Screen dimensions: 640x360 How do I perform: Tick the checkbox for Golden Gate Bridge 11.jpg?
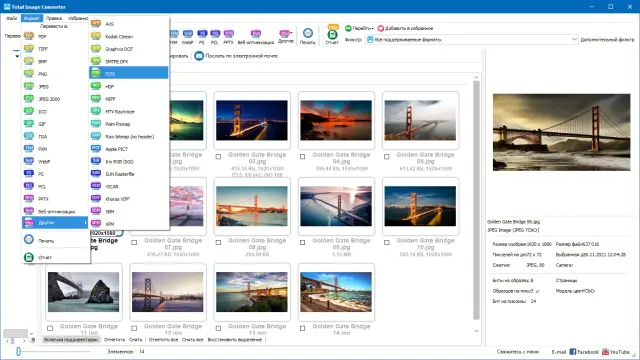[50, 328]
